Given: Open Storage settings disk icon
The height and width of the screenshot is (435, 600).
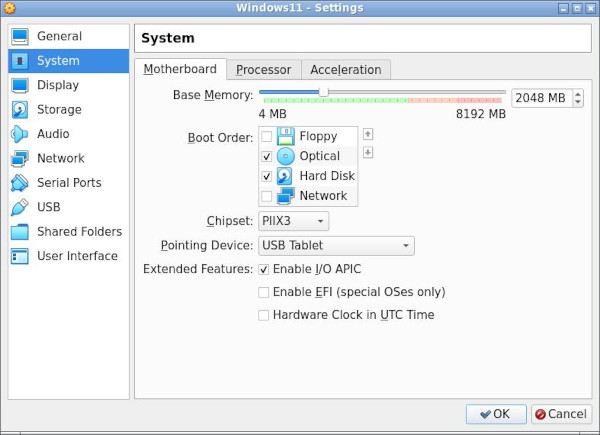Looking at the screenshot, I should coord(20,110).
